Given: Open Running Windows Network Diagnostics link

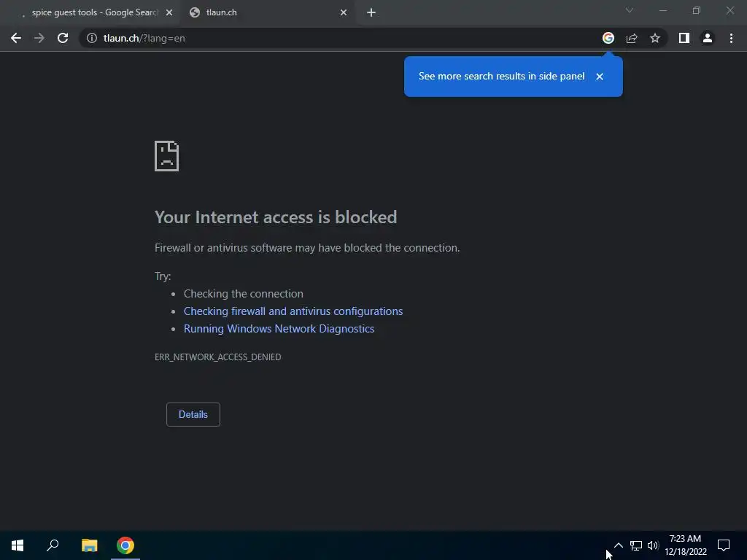Looking at the screenshot, I should (x=279, y=329).
